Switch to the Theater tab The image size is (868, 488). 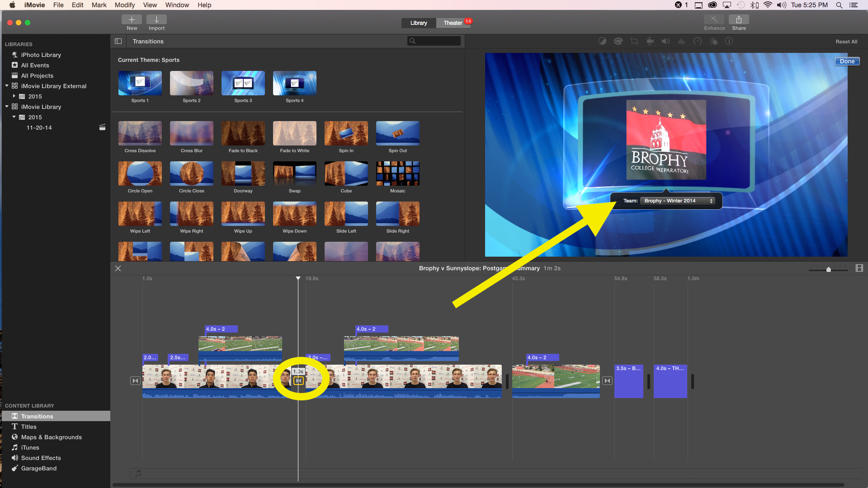pyautogui.click(x=453, y=23)
